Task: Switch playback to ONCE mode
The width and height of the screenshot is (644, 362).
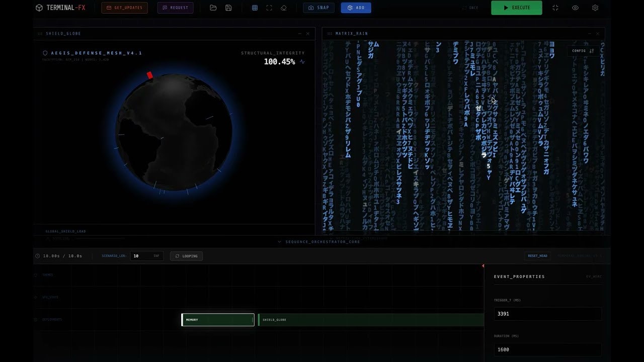Action: (471, 7)
